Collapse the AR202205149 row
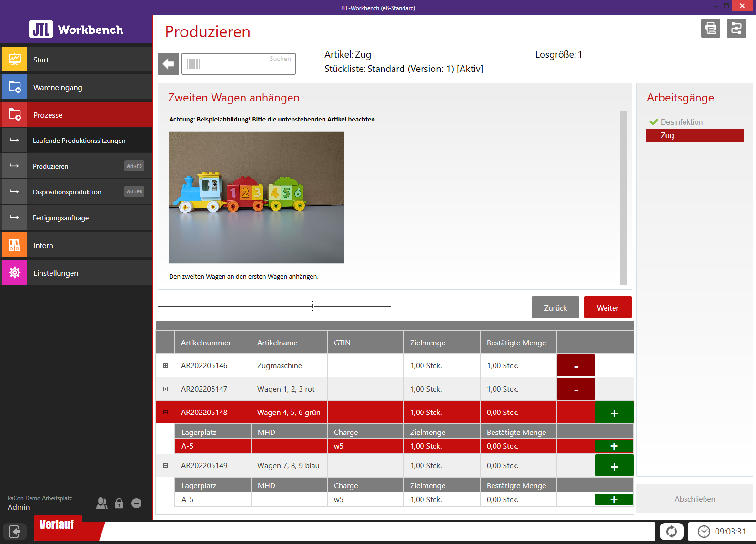 (166, 466)
